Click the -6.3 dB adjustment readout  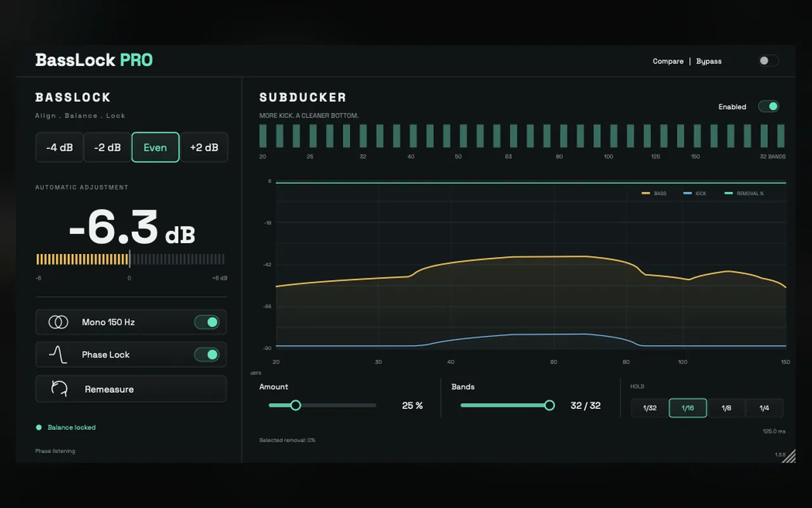(x=132, y=227)
